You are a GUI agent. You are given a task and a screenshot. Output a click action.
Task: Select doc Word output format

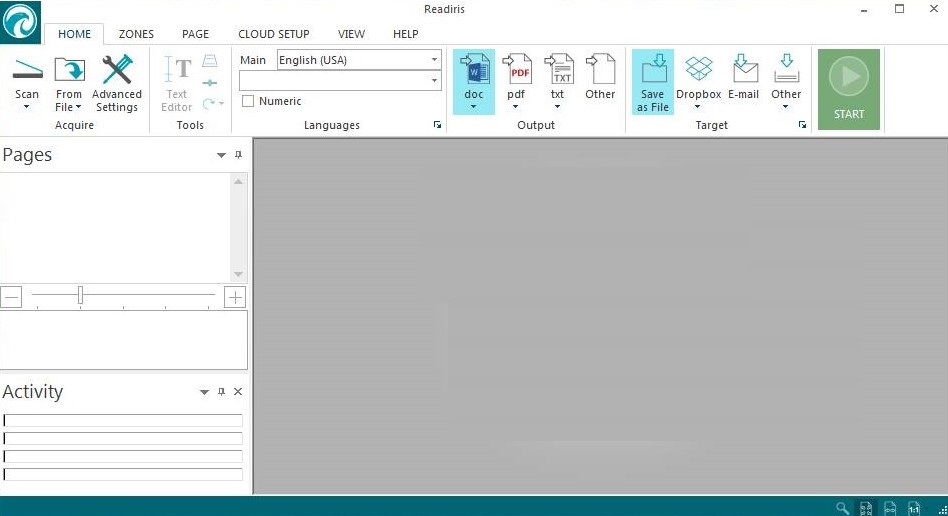click(x=474, y=82)
